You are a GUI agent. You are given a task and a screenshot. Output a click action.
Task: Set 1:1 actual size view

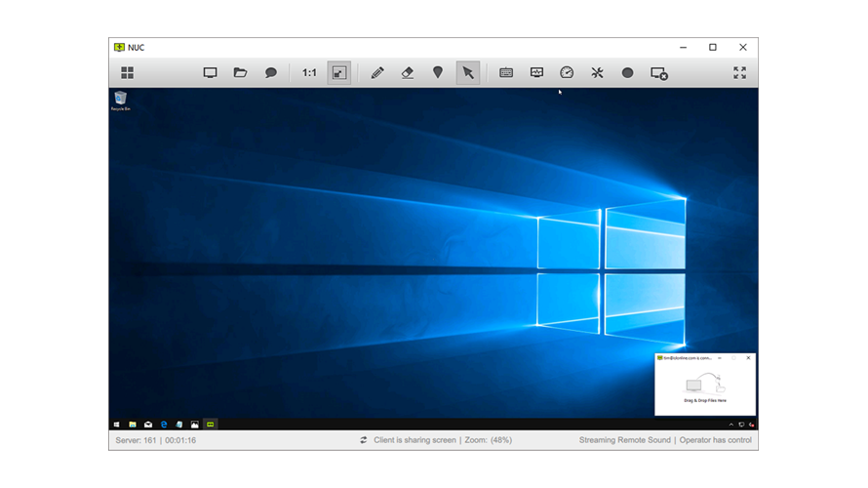pos(309,73)
